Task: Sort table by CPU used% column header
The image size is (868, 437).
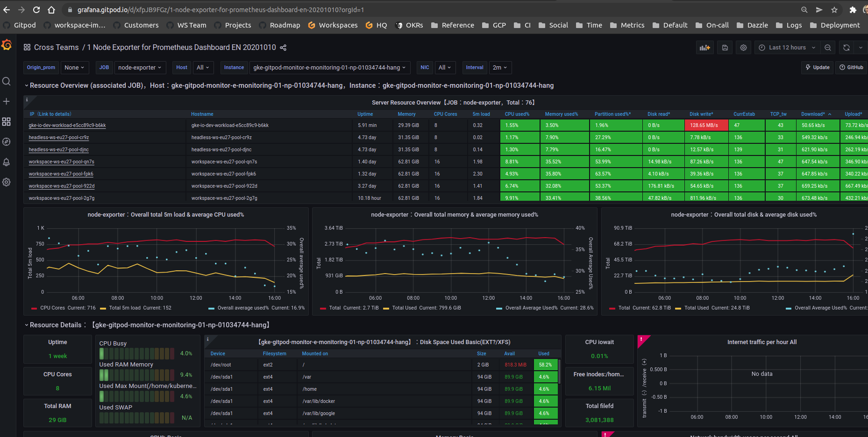Action: pos(517,114)
